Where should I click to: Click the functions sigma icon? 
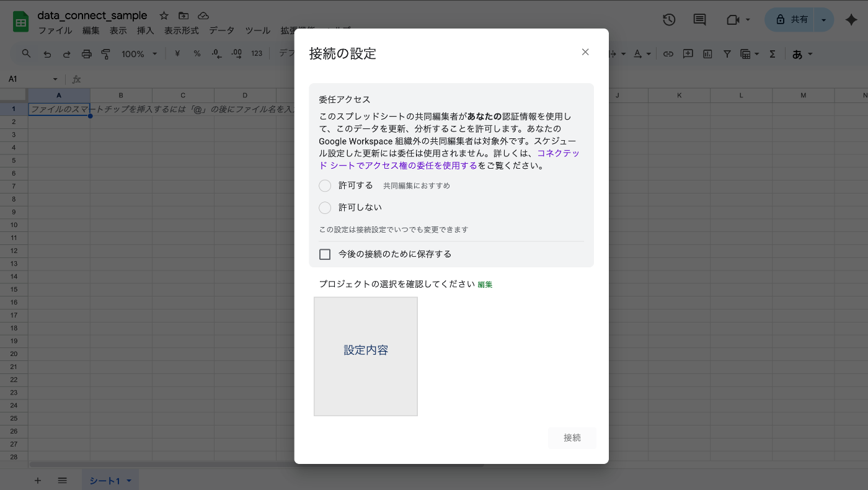(x=773, y=54)
